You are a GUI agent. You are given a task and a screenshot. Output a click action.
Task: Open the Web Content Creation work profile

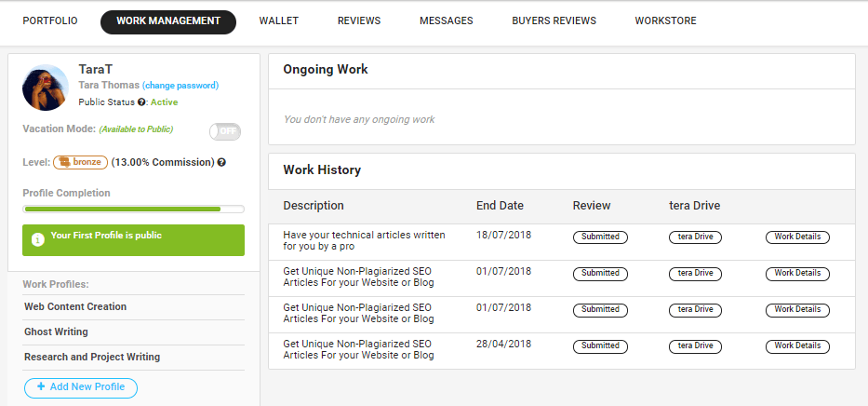(x=75, y=306)
